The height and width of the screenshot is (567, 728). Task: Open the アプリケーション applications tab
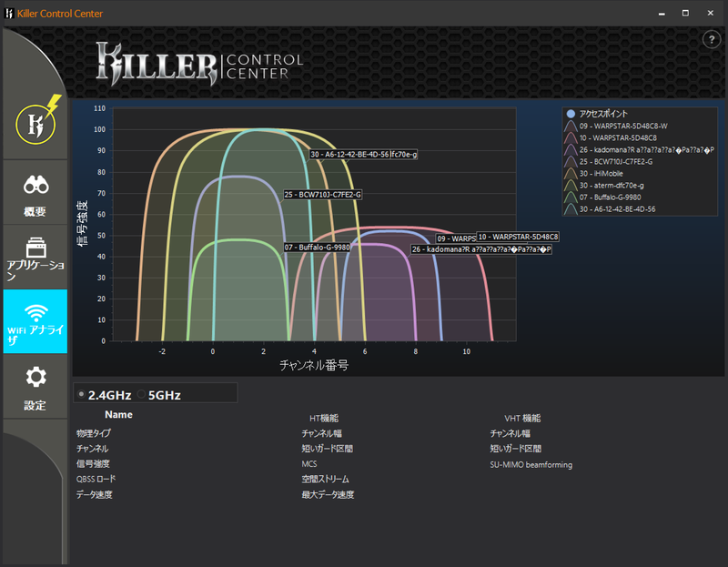(35, 258)
